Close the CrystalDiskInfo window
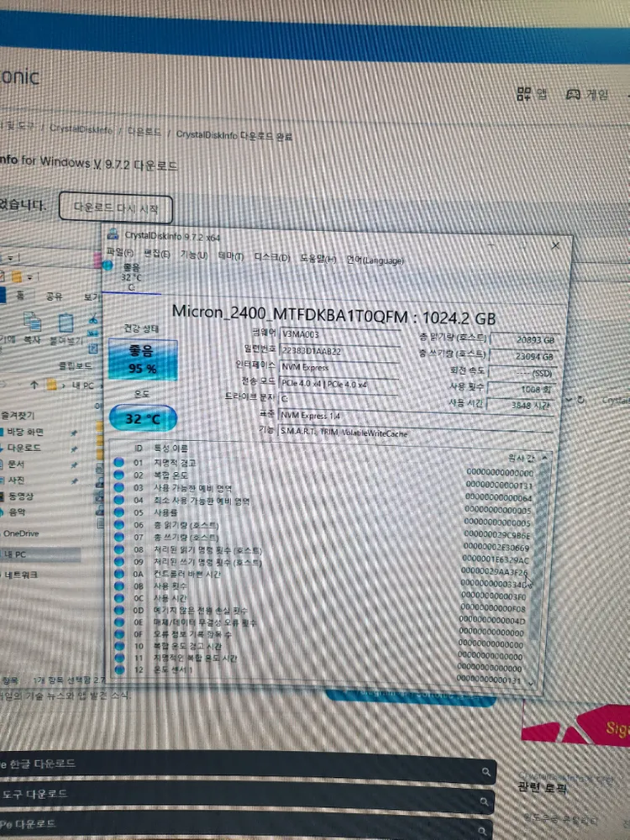Image resolution: width=630 pixels, height=840 pixels. click(x=555, y=244)
